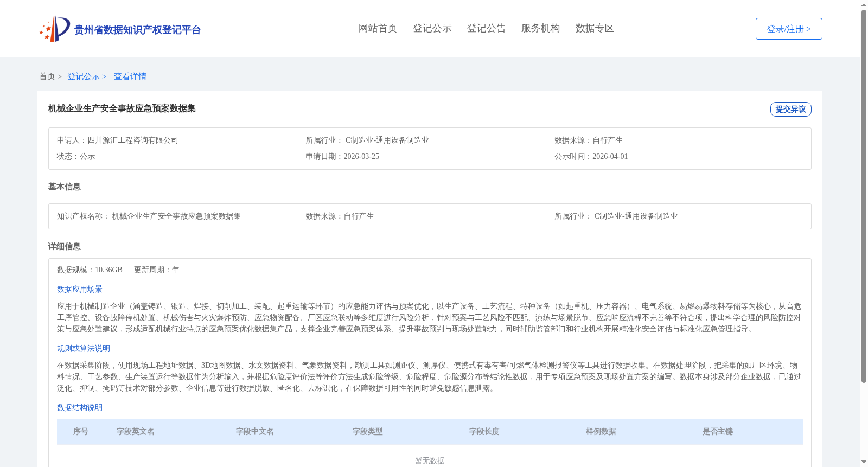Click the 序号 column header
The width and height of the screenshot is (868, 467).
81,432
